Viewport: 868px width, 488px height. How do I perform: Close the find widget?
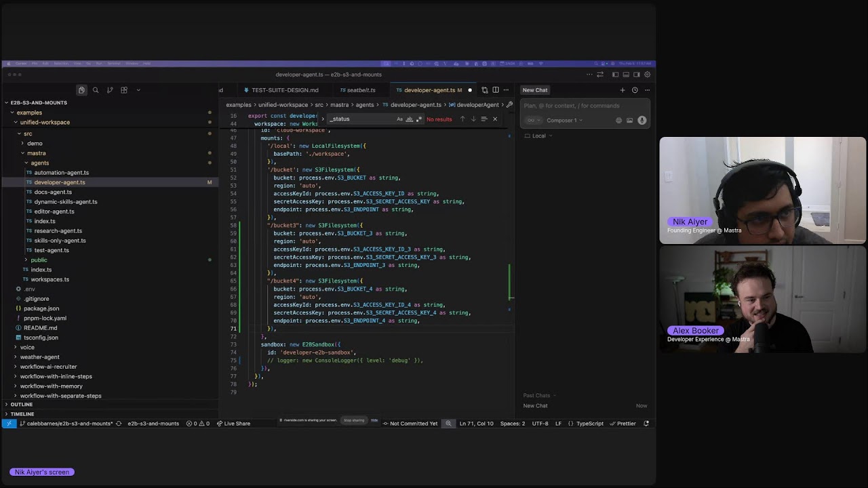tap(495, 119)
